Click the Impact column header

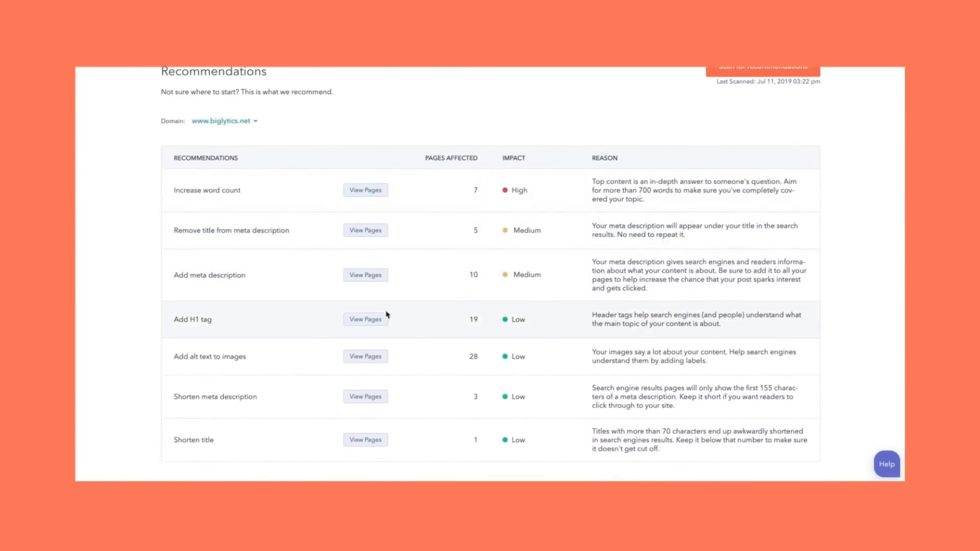pyautogui.click(x=513, y=158)
